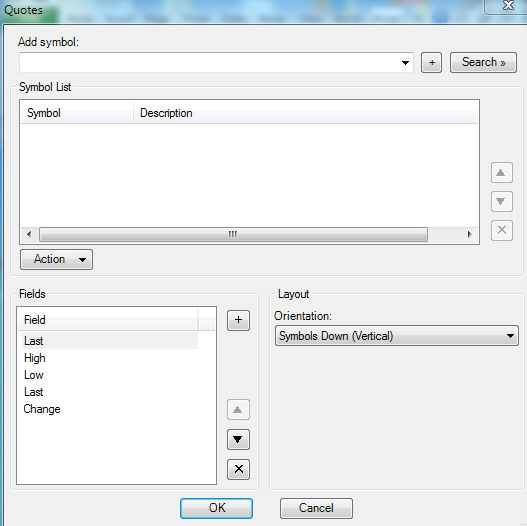Move symbol up in Symbol List
This screenshot has width=527, height=526.
[501, 173]
